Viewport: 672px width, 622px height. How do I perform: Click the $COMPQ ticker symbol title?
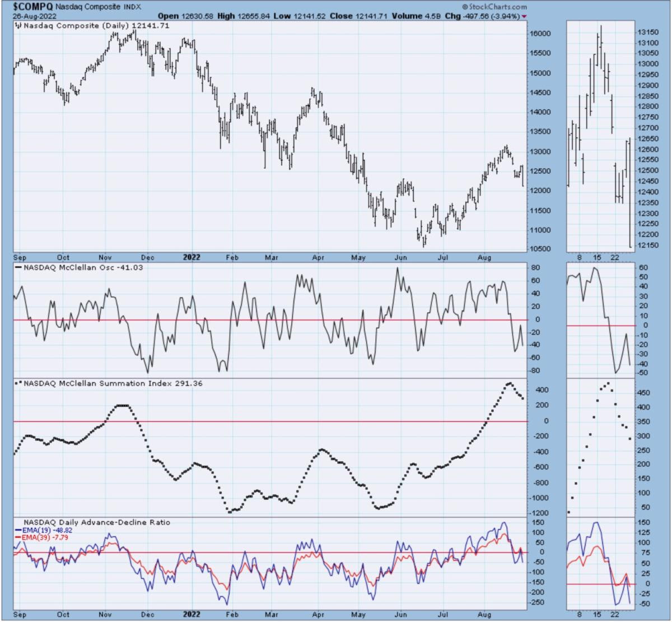[x=30, y=7]
